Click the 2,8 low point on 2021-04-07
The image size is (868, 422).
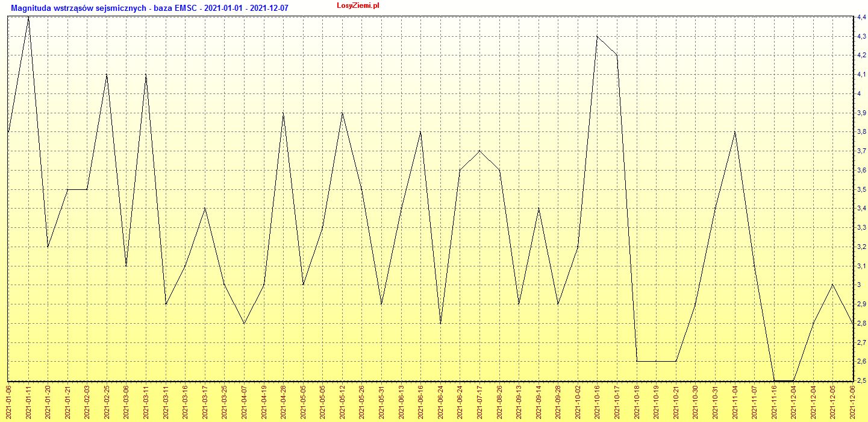point(244,323)
